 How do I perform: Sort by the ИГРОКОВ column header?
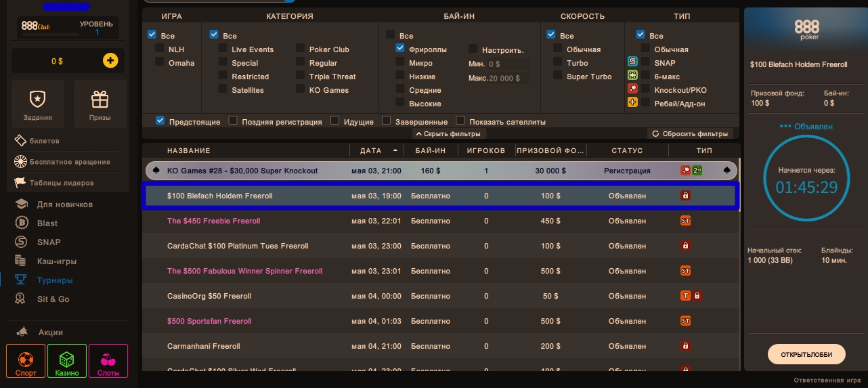coord(486,150)
